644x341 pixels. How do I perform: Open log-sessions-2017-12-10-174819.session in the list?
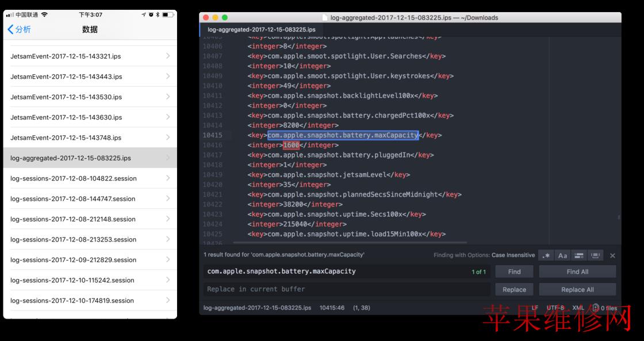[x=90, y=300]
